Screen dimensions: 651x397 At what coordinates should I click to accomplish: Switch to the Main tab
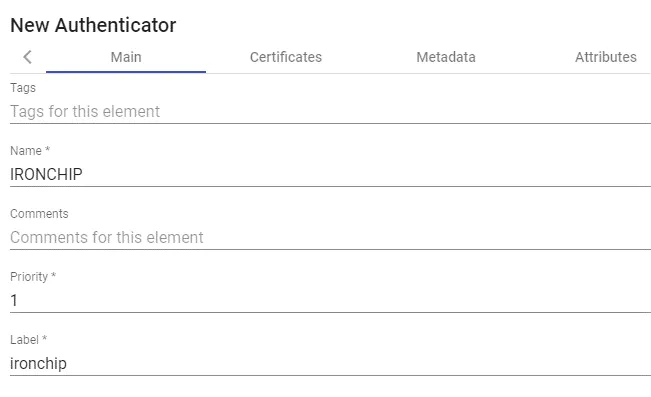(126, 57)
